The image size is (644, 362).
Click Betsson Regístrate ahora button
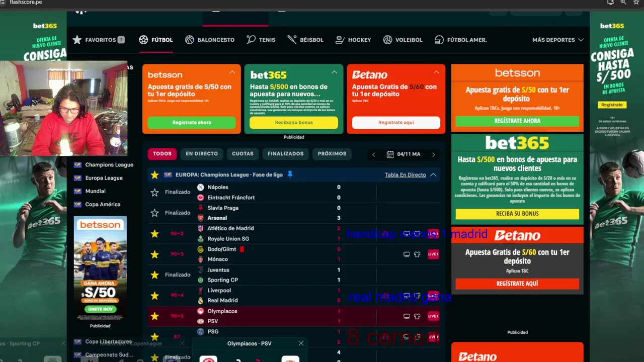(x=192, y=123)
